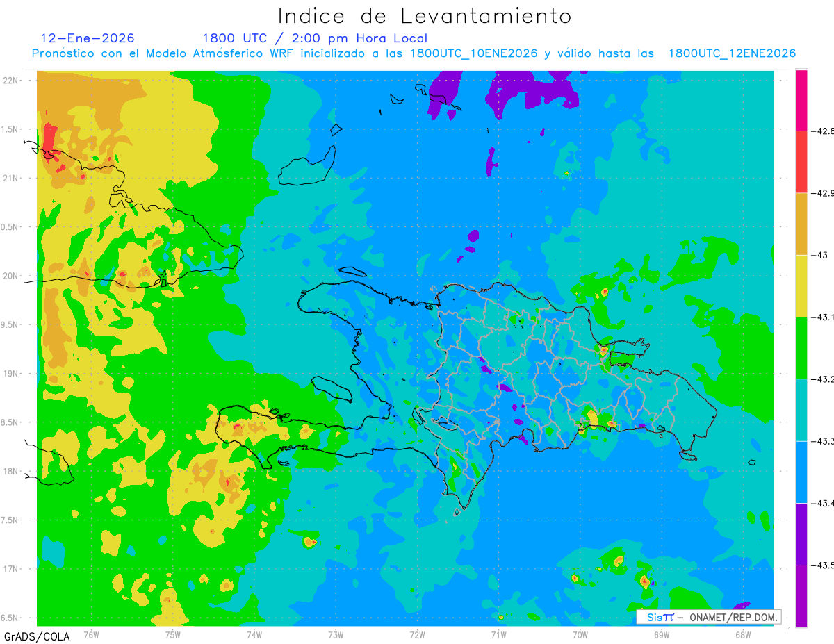Image resolution: width=834 pixels, height=644 pixels.
Task: Click the legend value '-43.1'
Action: pos(824,317)
